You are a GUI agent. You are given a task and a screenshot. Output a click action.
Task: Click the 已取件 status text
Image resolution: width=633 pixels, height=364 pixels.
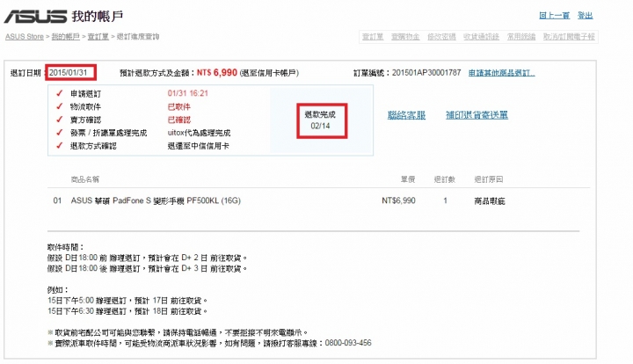[178, 107]
